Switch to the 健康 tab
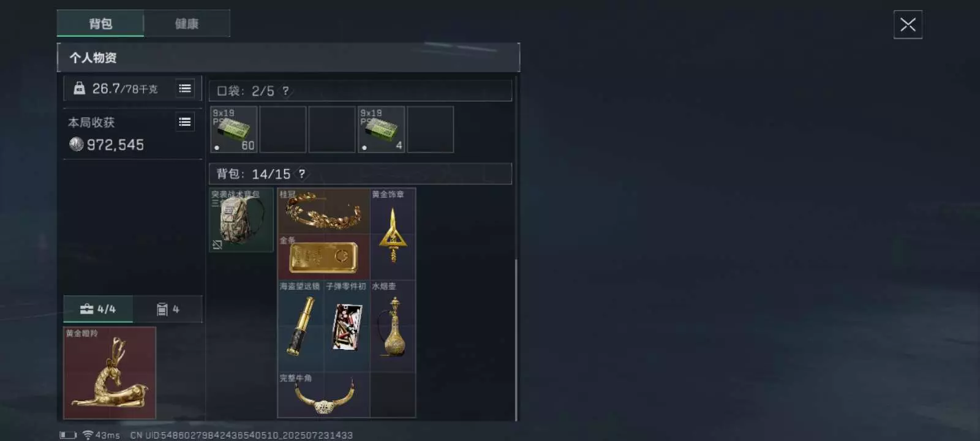This screenshot has height=441, width=980. [187, 23]
